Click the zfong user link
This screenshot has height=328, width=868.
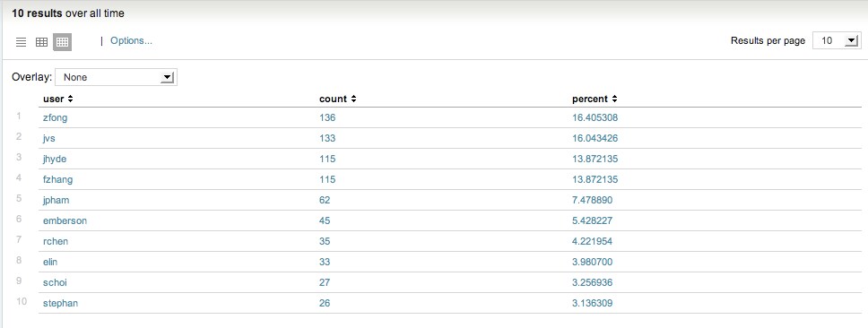click(x=56, y=117)
